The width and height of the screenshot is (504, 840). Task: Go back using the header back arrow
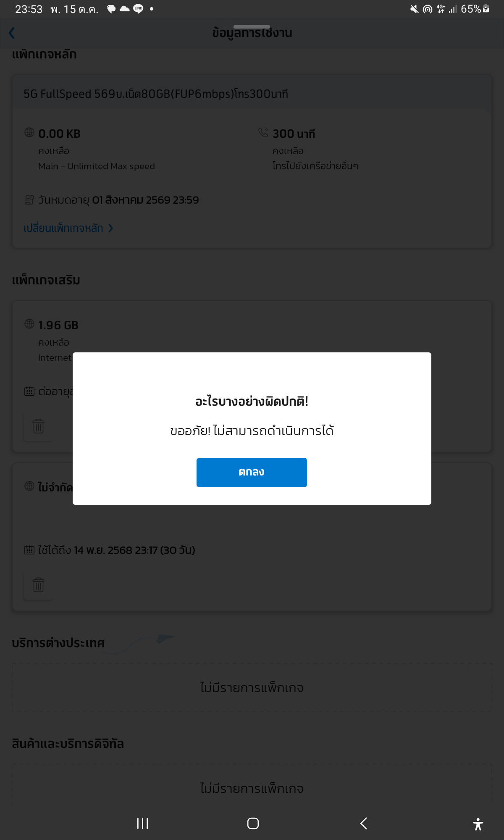click(x=12, y=33)
